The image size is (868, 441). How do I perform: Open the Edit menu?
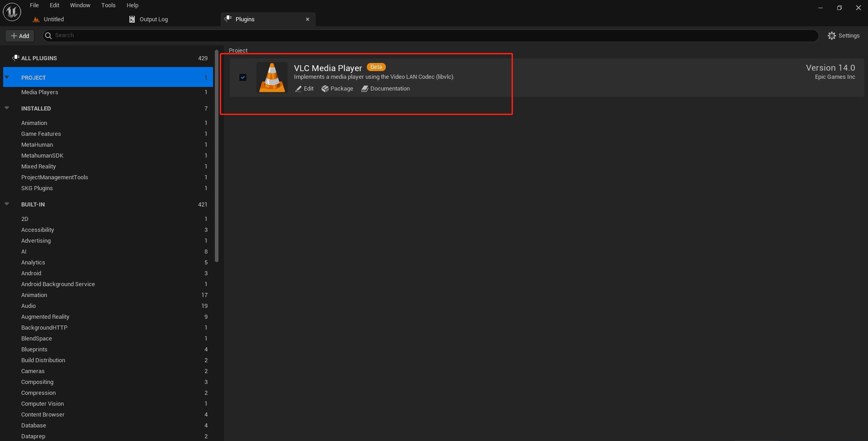coord(55,5)
